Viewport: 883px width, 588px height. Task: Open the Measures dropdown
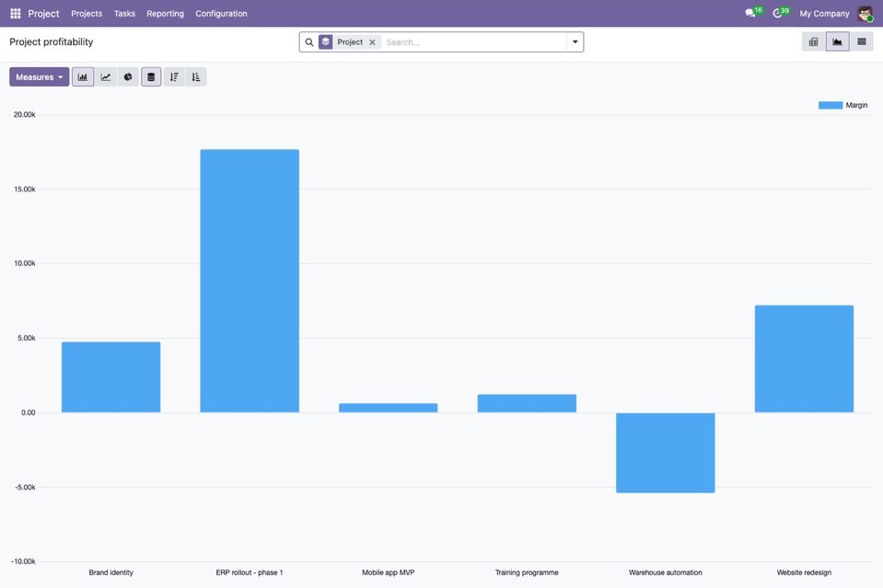tap(40, 77)
